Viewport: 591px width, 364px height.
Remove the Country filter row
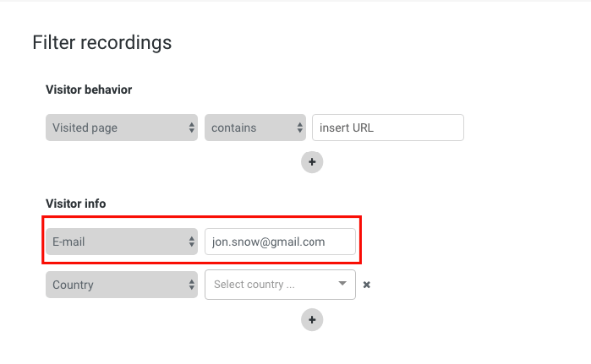point(367,285)
